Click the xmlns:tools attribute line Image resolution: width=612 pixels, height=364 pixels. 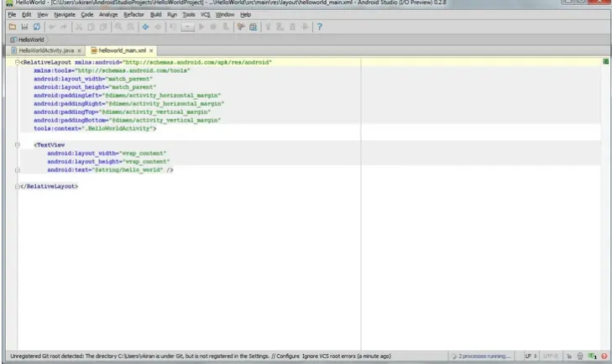112,70
